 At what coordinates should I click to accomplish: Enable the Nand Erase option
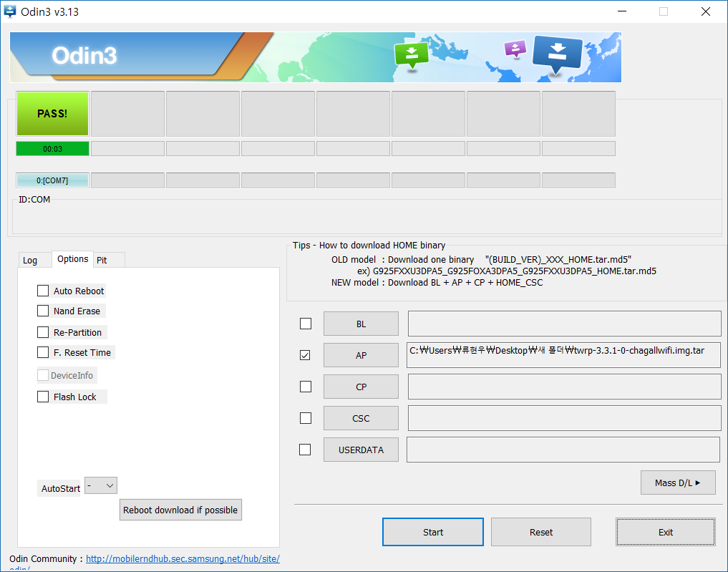coord(43,311)
